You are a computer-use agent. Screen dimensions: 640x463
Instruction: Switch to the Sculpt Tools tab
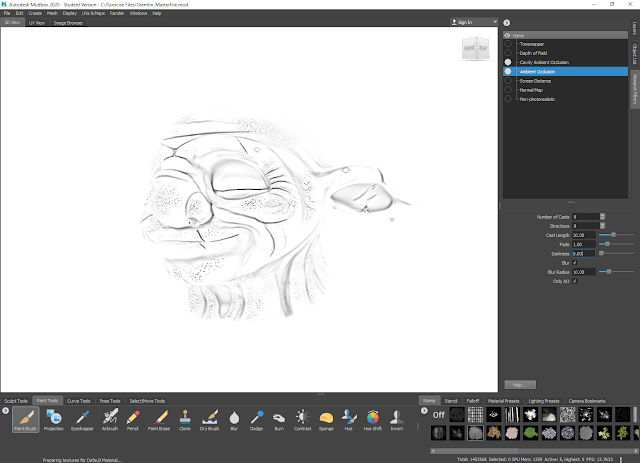(x=16, y=401)
